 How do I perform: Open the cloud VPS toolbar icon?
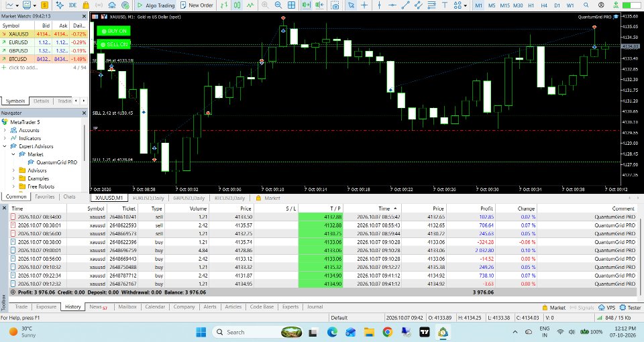click(x=112, y=5)
